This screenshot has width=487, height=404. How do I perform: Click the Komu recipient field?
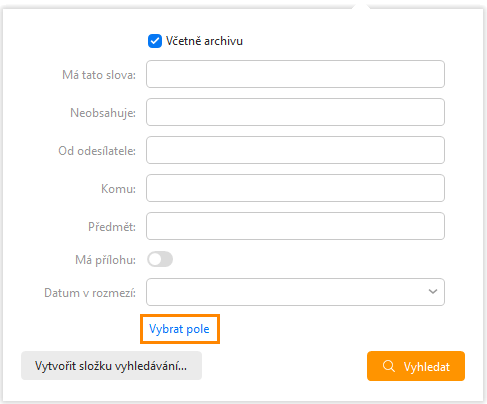click(x=295, y=188)
